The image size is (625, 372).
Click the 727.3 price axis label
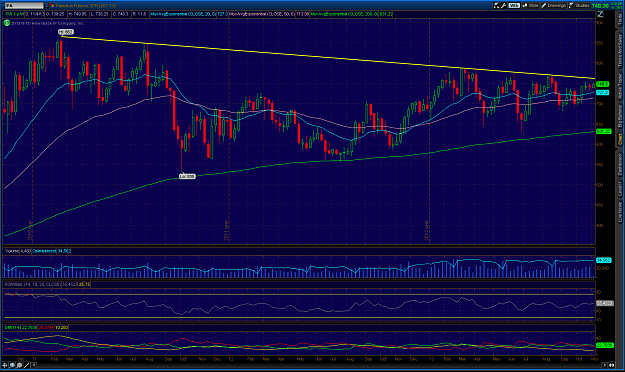[x=602, y=93]
